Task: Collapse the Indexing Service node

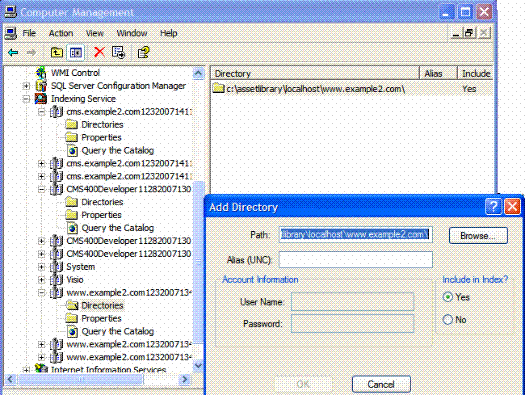Action: tap(26, 99)
